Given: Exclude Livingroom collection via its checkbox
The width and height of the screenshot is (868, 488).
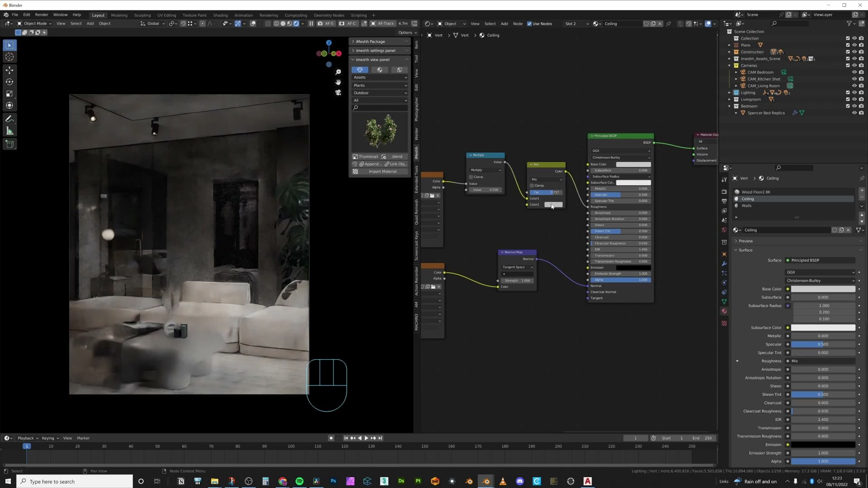Looking at the screenshot, I should click(848, 99).
